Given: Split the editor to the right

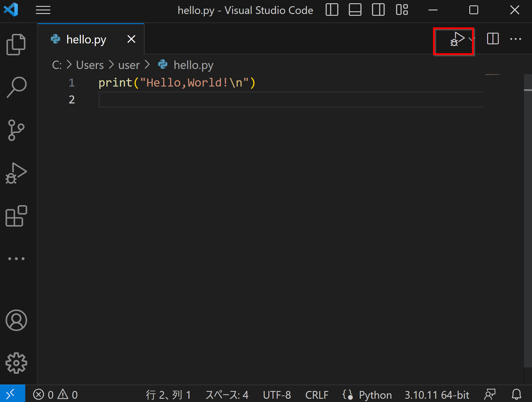Looking at the screenshot, I should 493,39.
